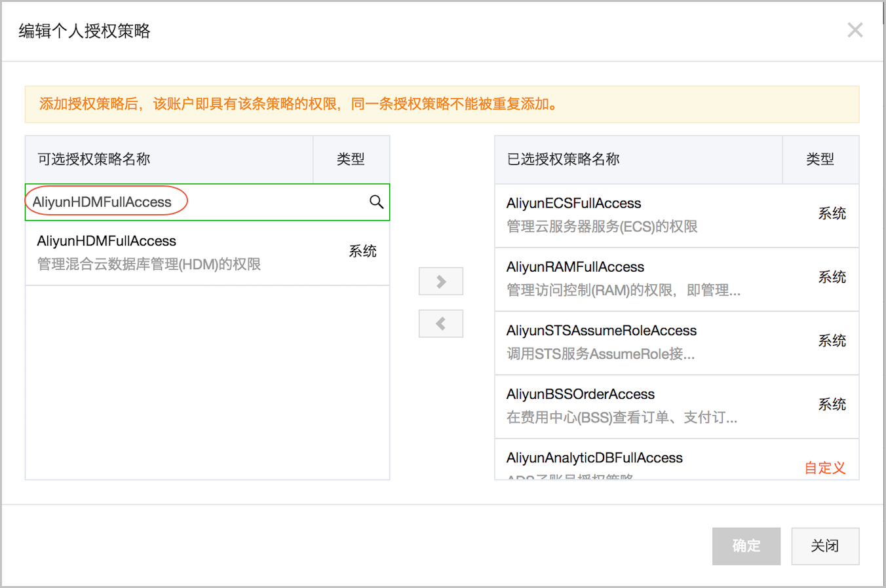Click the dialog title 编辑个人授权策略
This screenshot has width=886, height=588.
coord(85,31)
